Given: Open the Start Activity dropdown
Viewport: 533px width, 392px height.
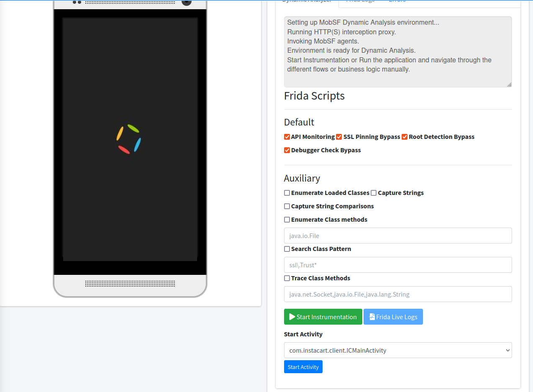Looking at the screenshot, I should [x=398, y=350].
